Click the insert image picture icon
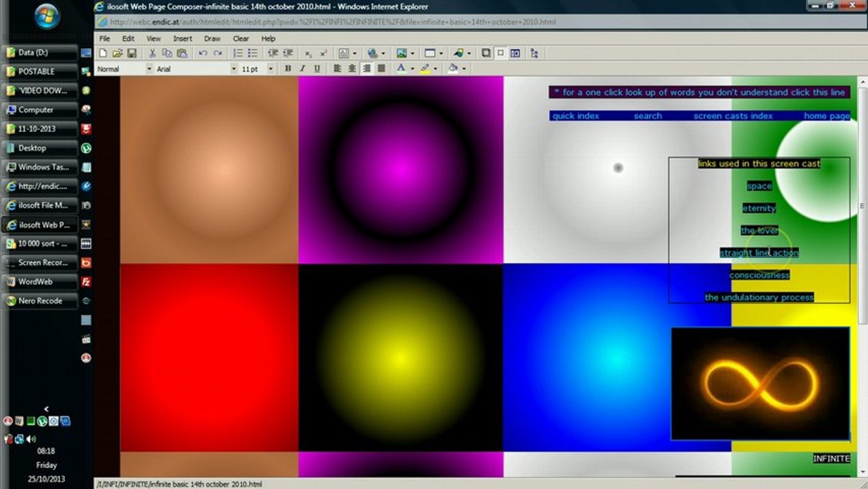868x489 pixels. [x=402, y=53]
